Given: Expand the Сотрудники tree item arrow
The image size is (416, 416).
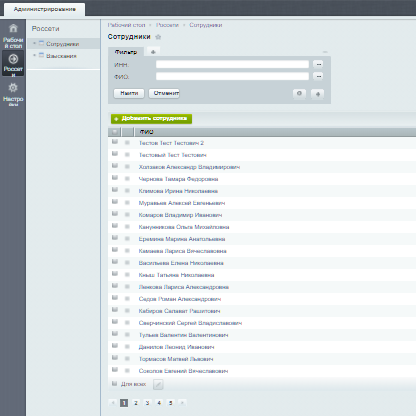Looking at the screenshot, I should (x=34, y=43).
